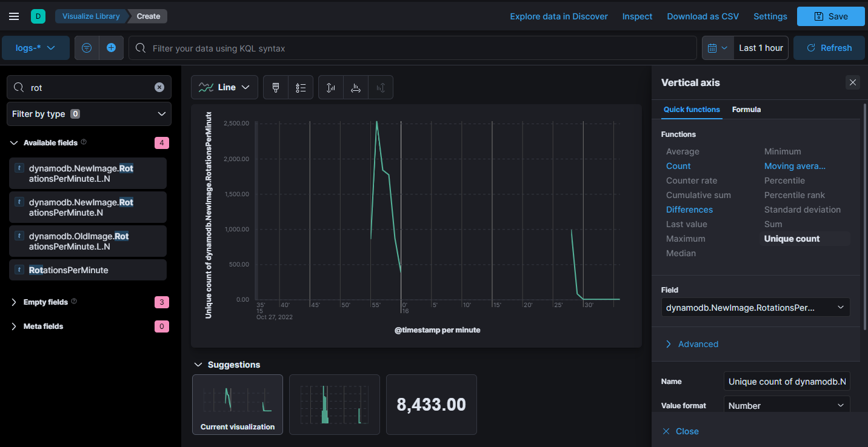
Task: Click the add filter plus icon
Action: (111, 48)
